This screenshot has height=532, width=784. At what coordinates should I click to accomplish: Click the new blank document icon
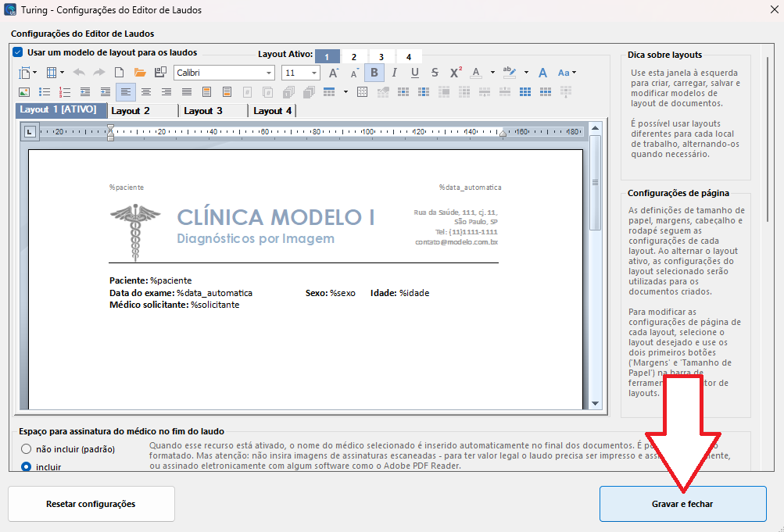click(120, 73)
